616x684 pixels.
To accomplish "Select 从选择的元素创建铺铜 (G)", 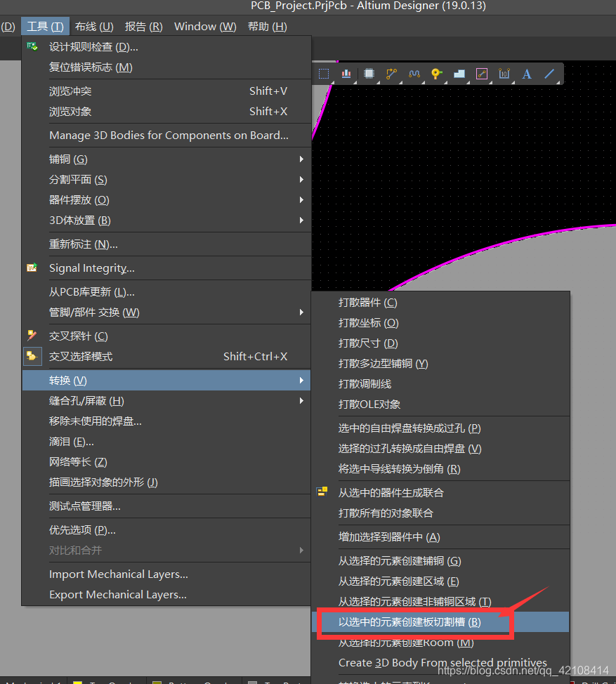I will [440, 561].
